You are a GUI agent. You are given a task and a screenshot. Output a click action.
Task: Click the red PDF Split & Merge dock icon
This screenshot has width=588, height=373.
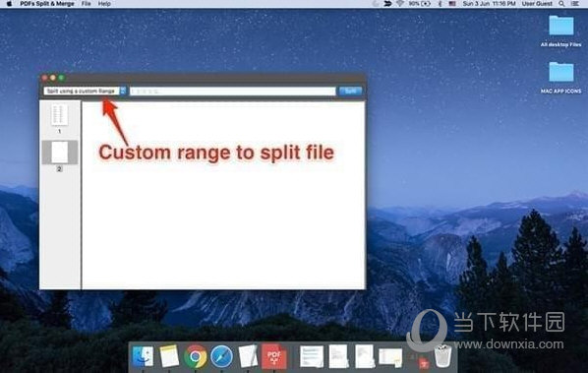click(x=274, y=355)
